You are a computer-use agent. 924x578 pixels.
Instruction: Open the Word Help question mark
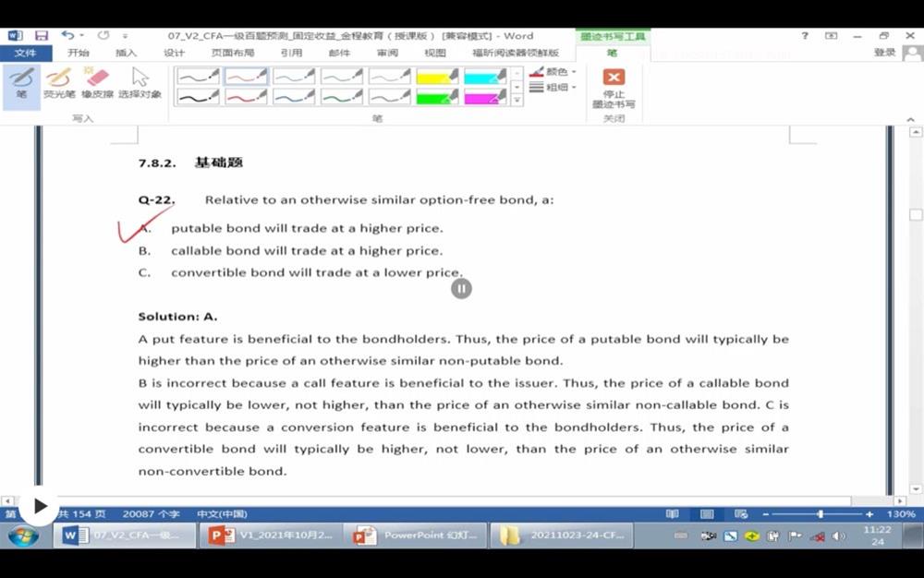805,36
